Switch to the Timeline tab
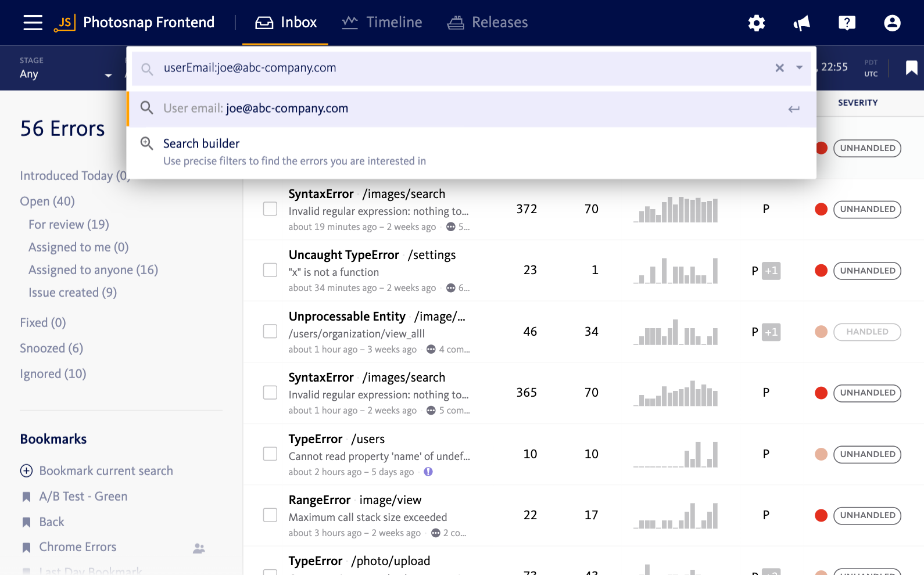 [382, 23]
